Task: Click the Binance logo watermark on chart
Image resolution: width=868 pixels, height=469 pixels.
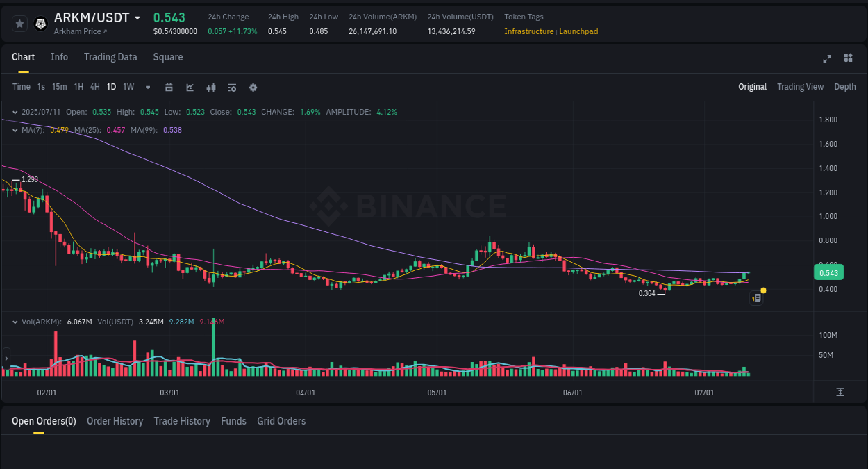Action: point(415,206)
